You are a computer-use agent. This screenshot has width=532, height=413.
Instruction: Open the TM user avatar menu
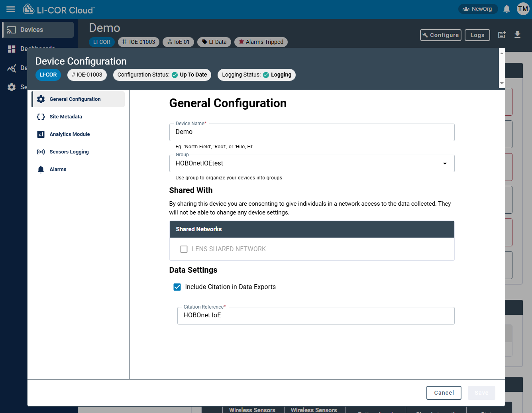pos(523,9)
